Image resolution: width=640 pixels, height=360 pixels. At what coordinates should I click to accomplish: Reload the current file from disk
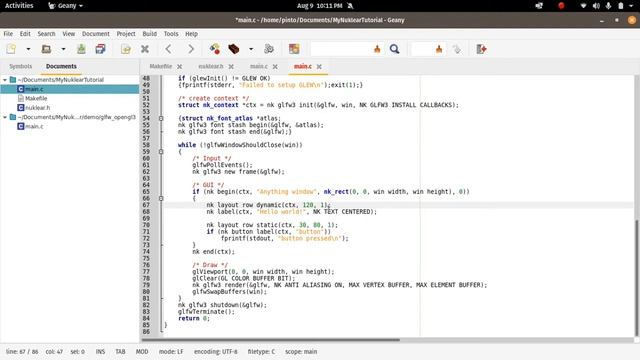click(x=126, y=49)
